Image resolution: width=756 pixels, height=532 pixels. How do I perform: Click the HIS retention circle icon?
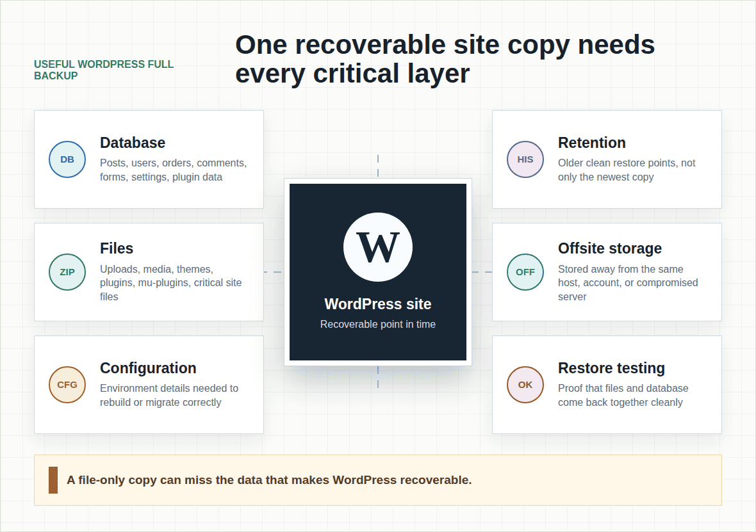(525, 159)
